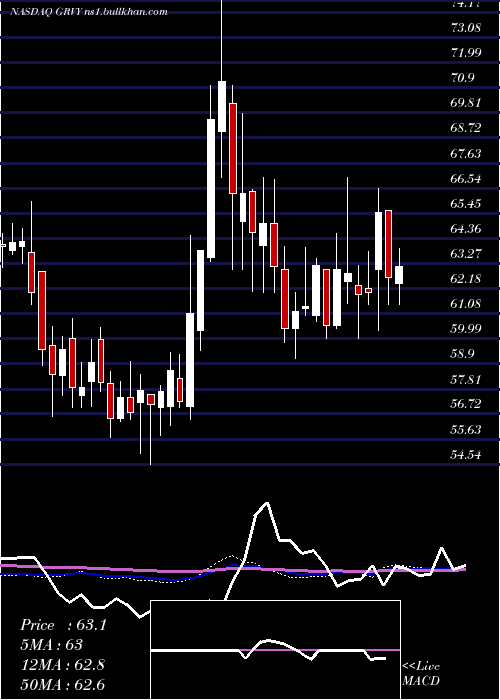
Task: Click the white indicator line peak
Action: point(267,503)
